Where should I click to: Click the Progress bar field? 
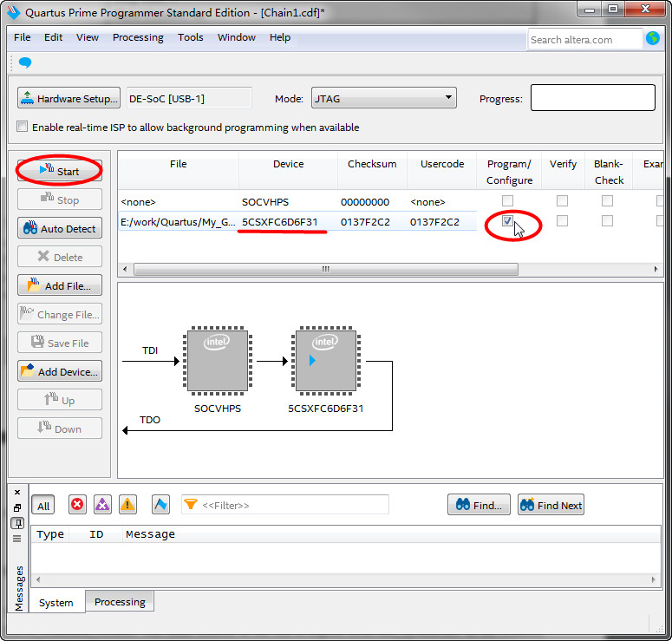click(593, 98)
